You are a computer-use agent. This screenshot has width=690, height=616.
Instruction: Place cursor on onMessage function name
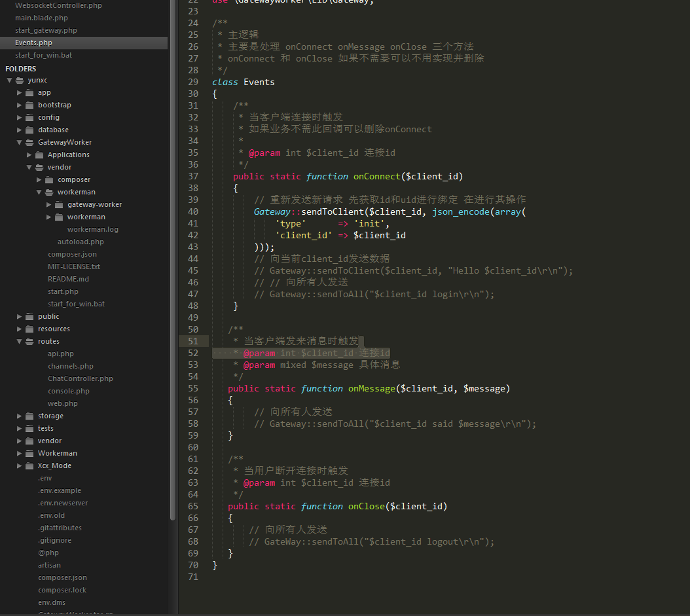click(371, 389)
